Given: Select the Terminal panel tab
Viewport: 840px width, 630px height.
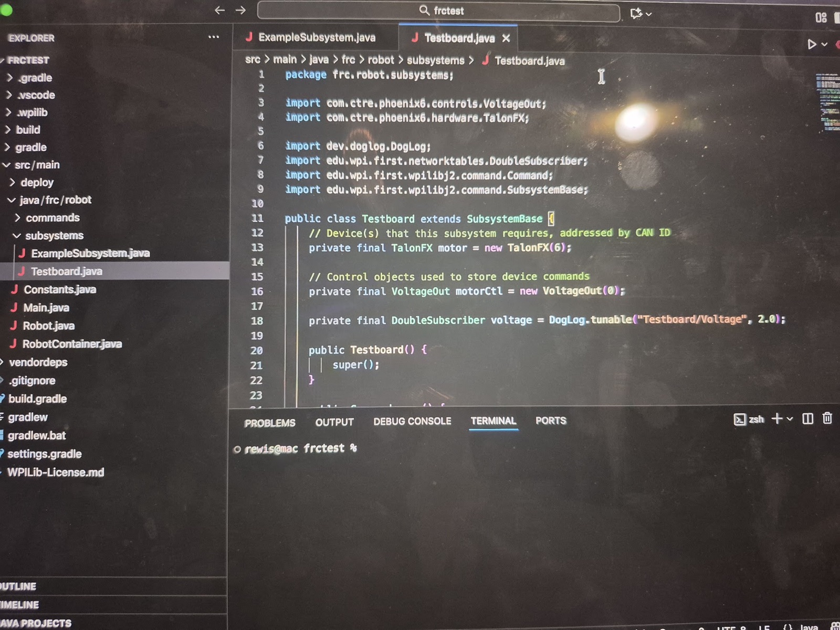Looking at the screenshot, I should tap(493, 421).
